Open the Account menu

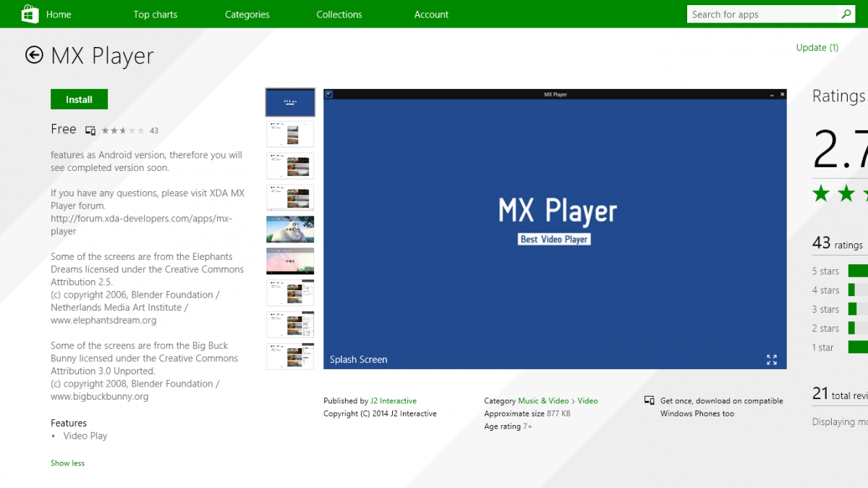click(x=432, y=14)
